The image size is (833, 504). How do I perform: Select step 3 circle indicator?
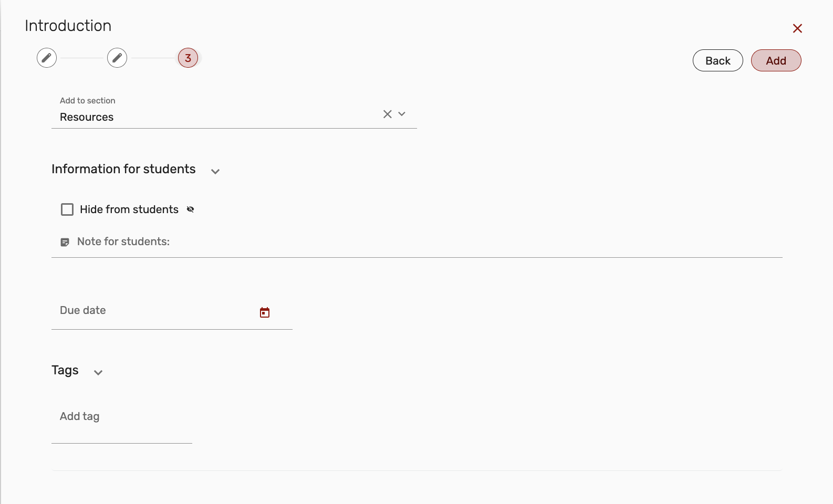(x=188, y=58)
